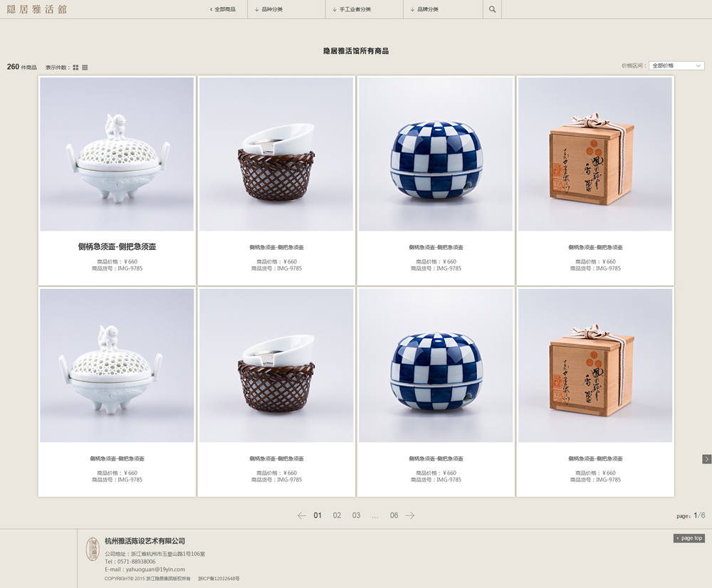Open the 全部价格 price range dropdown
The image size is (712, 588).
point(676,65)
